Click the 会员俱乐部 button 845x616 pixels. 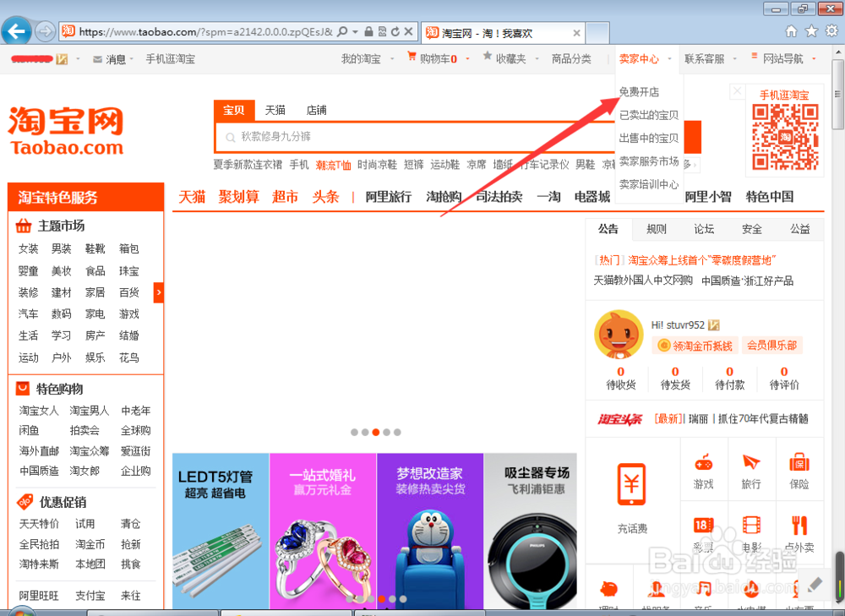[771, 346]
